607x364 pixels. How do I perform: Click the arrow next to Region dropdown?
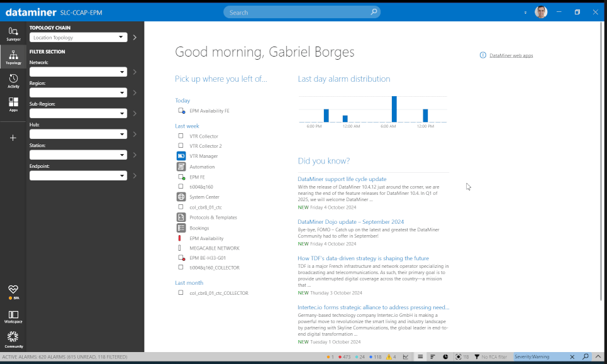(x=135, y=93)
